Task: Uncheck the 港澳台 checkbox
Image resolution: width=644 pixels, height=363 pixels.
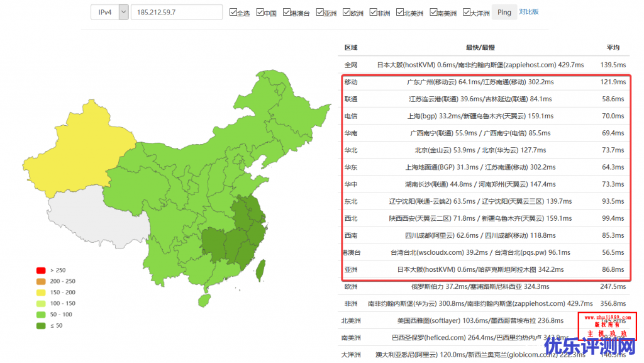Action: (x=287, y=13)
